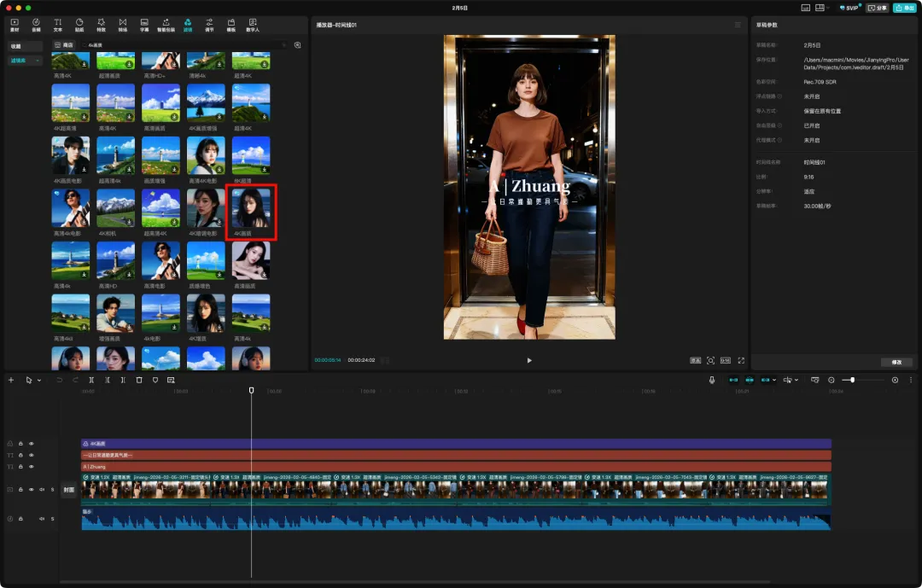Click the microphone record voiceover icon
The width and height of the screenshot is (922, 588).
(711, 380)
